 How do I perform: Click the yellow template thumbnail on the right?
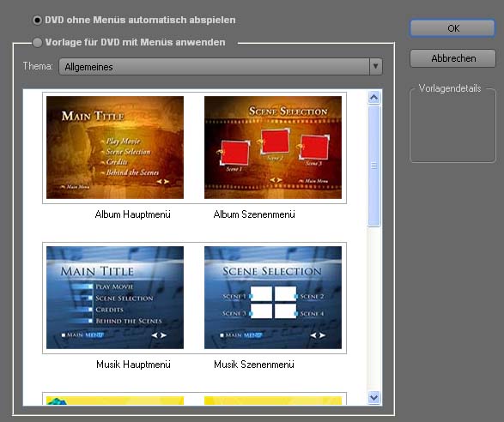[x=273, y=401]
